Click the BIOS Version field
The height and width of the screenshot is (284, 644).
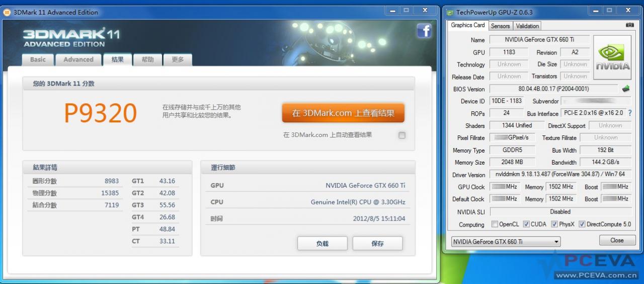(553, 89)
